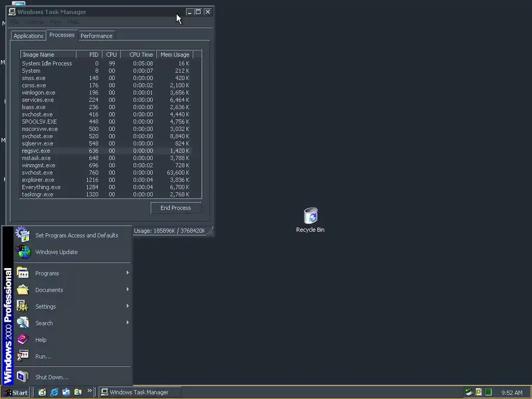Click the Help book icon

23,339
